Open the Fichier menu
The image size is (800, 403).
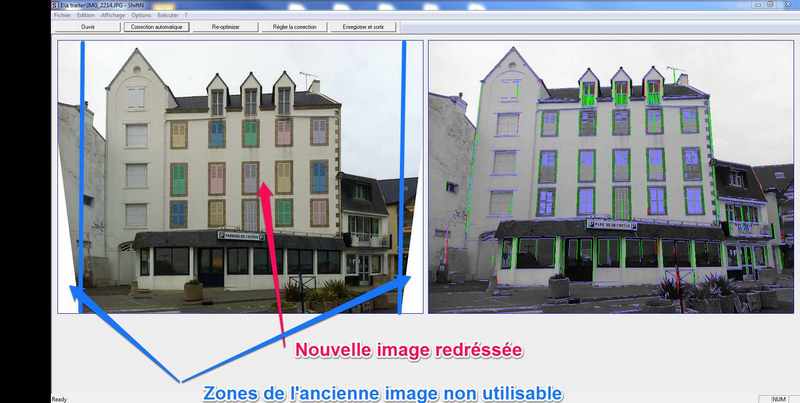point(62,15)
